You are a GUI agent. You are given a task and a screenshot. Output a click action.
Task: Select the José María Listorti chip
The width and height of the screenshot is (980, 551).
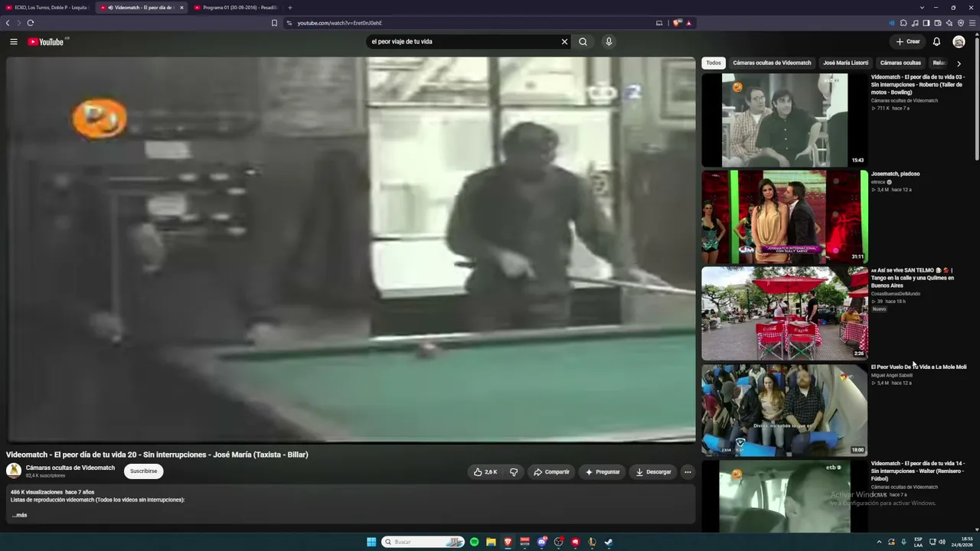pyautogui.click(x=846, y=63)
